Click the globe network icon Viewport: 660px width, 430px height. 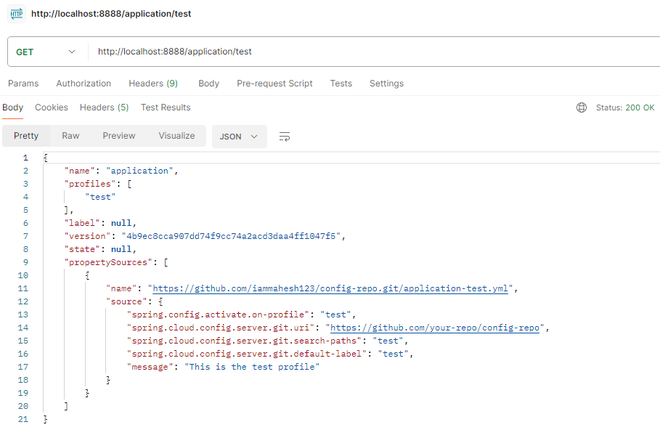tap(582, 107)
